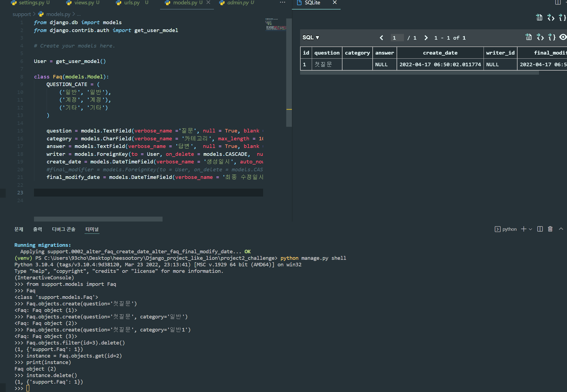Select the 터미널 panel tab

click(92, 229)
